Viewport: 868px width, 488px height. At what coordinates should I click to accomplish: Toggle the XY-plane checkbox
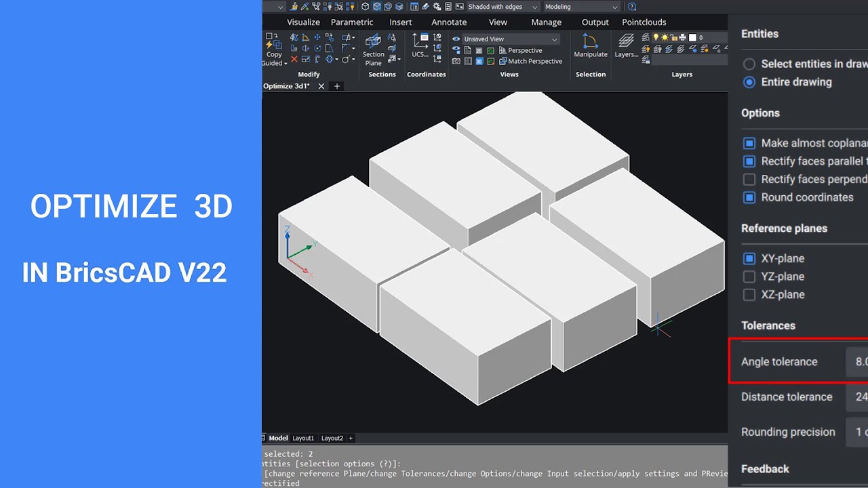[749, 258]
